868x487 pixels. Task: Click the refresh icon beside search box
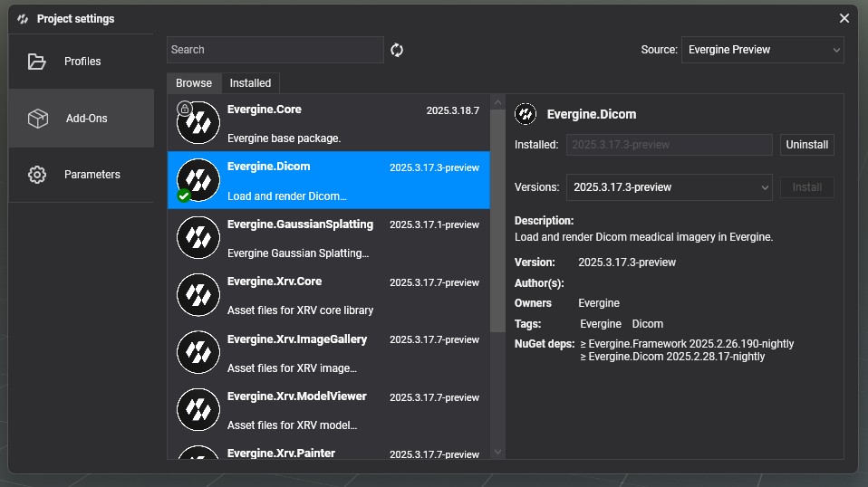pyautogui.click(x=397, y=50)
